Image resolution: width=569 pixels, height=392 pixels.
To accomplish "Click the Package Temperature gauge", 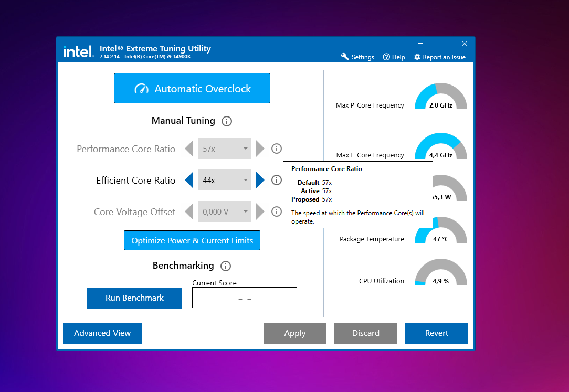I will (x=441, y=230).
